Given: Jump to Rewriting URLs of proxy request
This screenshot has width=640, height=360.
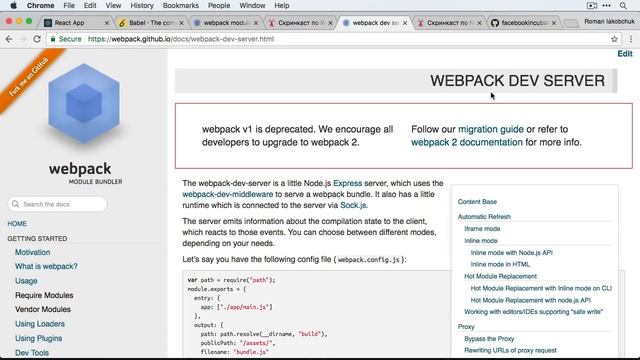Looking at the screenshot, I should pyautogui.click(x=510, y=351).
